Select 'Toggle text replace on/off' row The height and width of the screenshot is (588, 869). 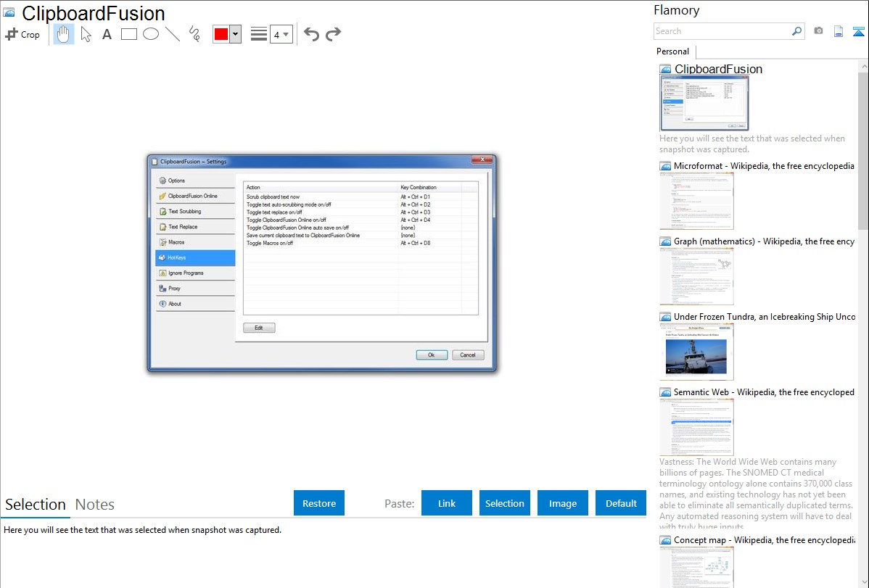point(361,212)
